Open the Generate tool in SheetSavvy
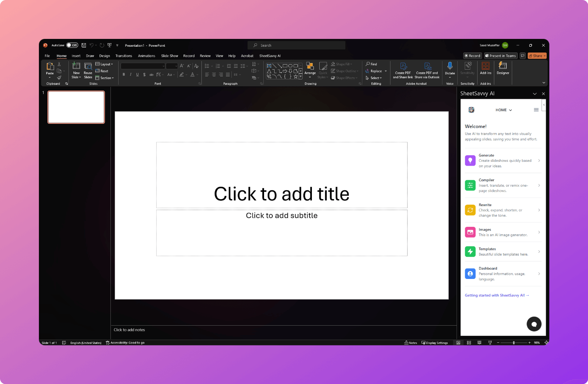The image size is (588, 384). tap(502, 160)
